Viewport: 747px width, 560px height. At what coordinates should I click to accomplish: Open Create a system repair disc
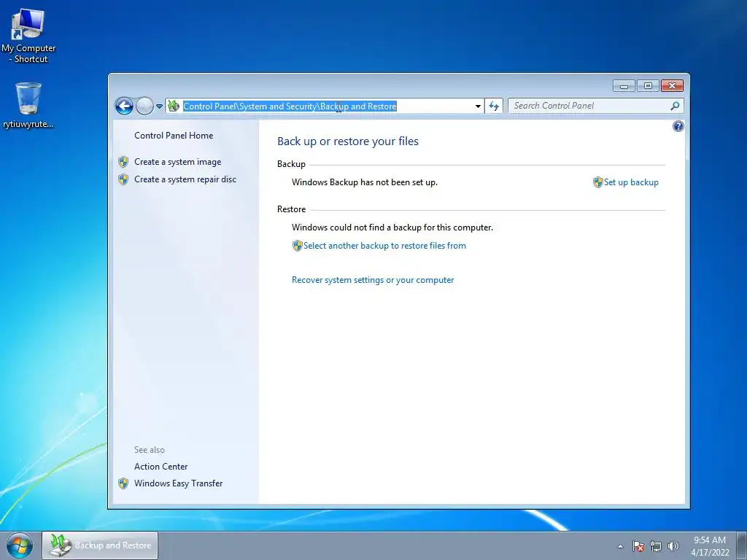(x=185, y=179)
